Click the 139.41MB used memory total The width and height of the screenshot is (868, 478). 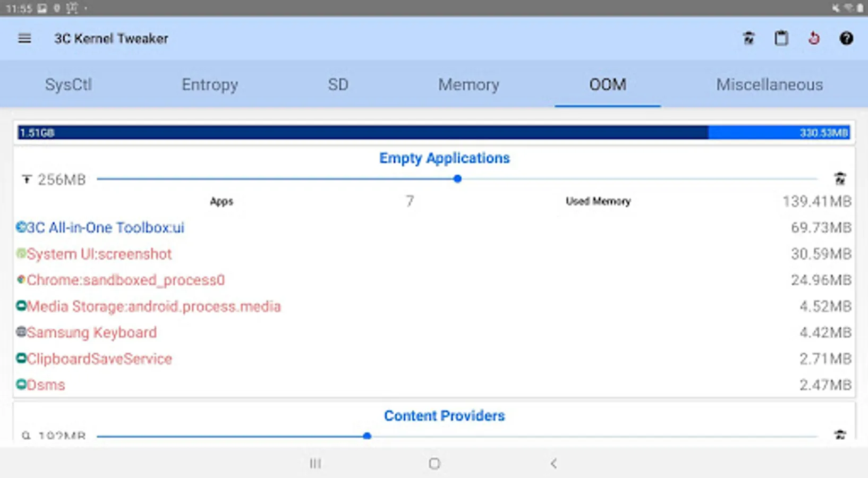817,201
